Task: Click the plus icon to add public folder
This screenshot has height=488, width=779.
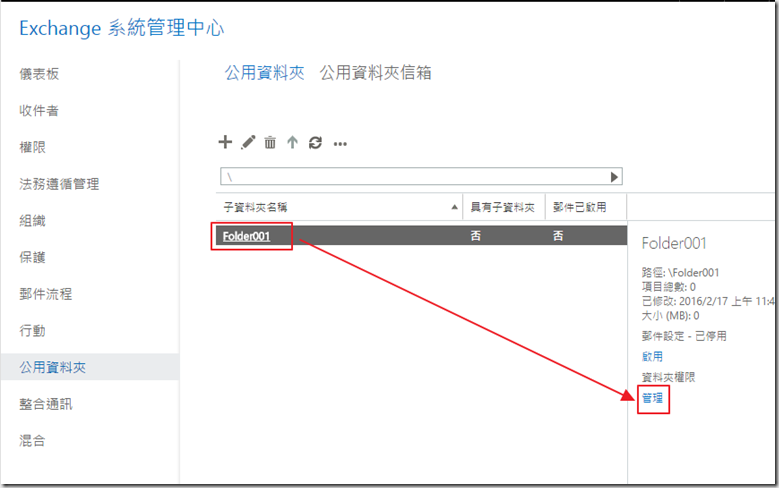Action: (x=225, y=143)
